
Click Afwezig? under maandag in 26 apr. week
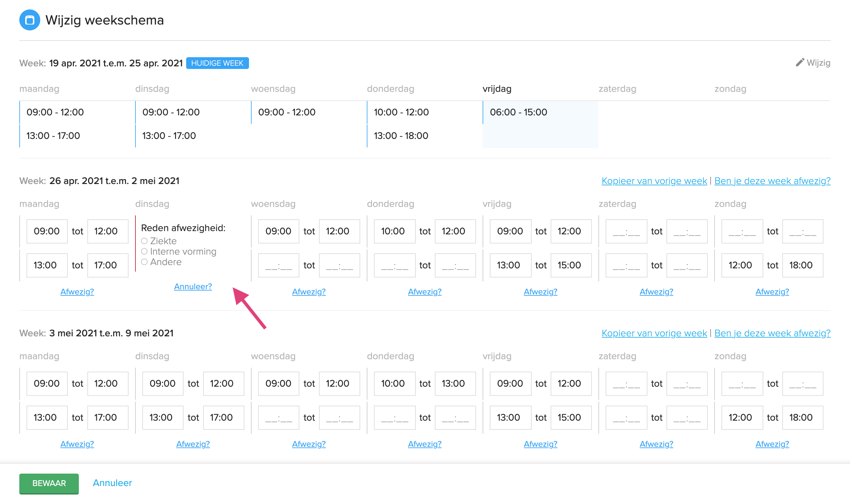pos(77,292)
